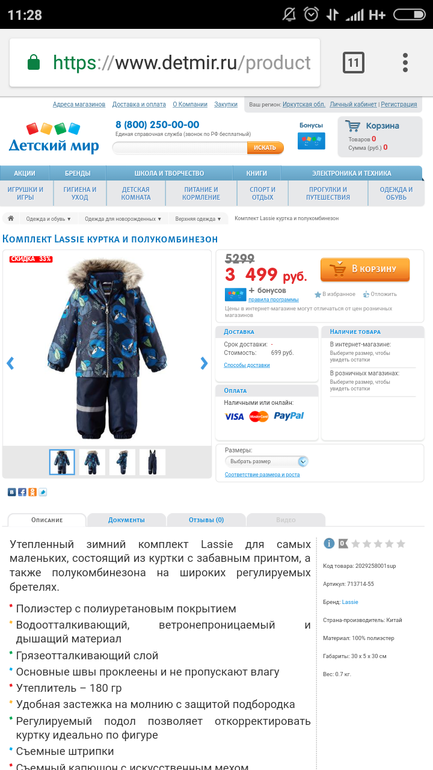Image resolution: width=433 pixels, height=770 pixels.
Task: Show the previous product image arrow
Action: (x=10, y=363)
